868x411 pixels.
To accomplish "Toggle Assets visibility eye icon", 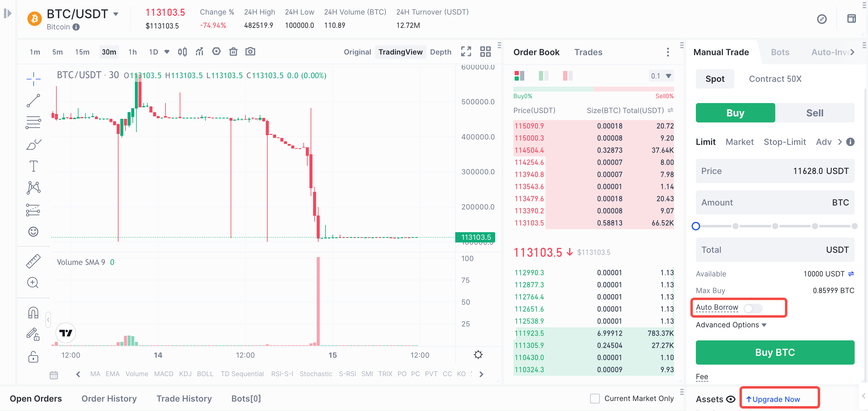I will tap(730, 399).
